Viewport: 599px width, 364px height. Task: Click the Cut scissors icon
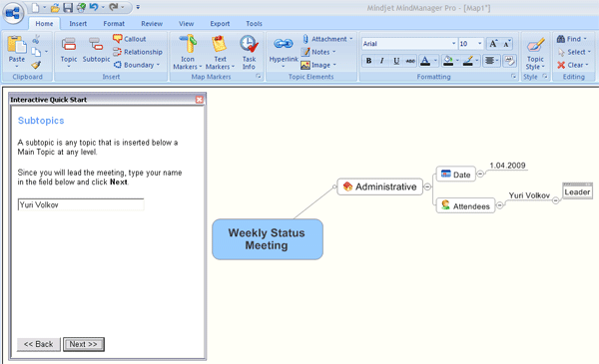coord(36,39)
